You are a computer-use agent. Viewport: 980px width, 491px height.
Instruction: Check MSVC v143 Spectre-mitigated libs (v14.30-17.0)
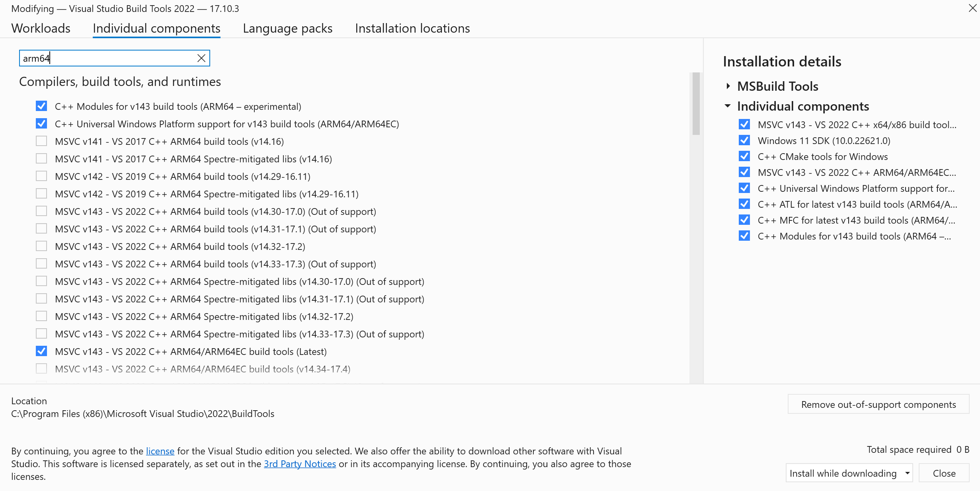point(41,281)
